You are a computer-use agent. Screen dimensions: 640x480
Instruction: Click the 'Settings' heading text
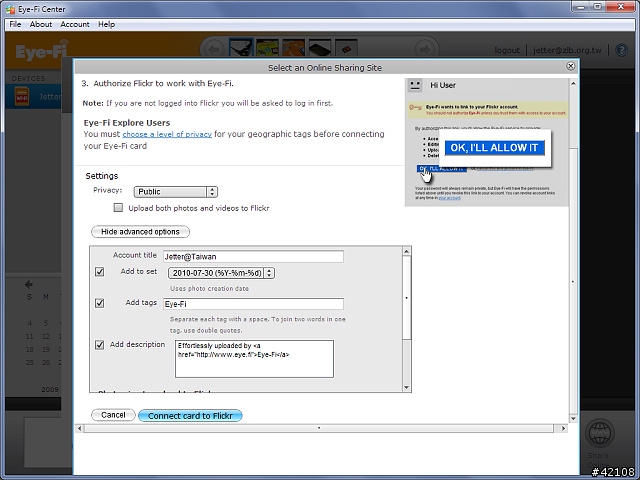click(x=102, y=176)
